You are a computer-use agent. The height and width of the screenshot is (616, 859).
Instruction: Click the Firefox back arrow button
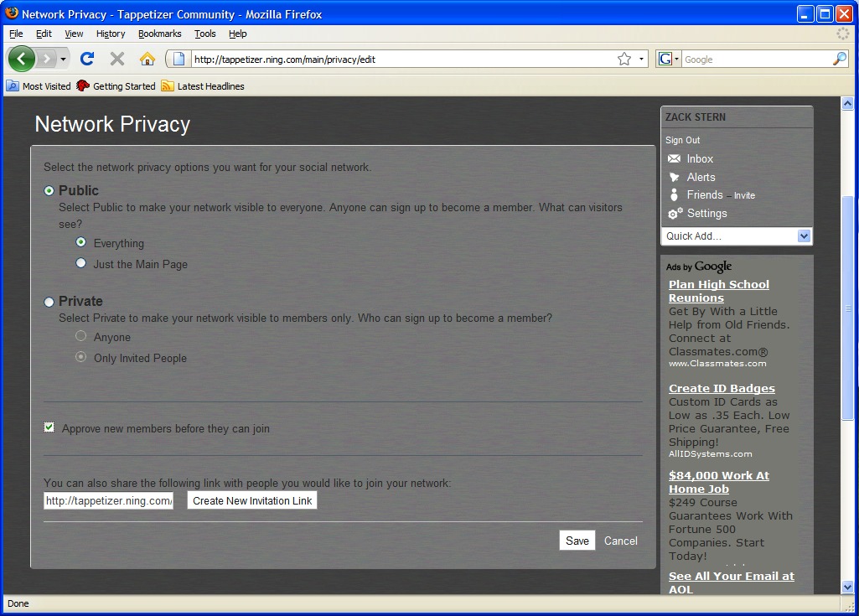22,59
